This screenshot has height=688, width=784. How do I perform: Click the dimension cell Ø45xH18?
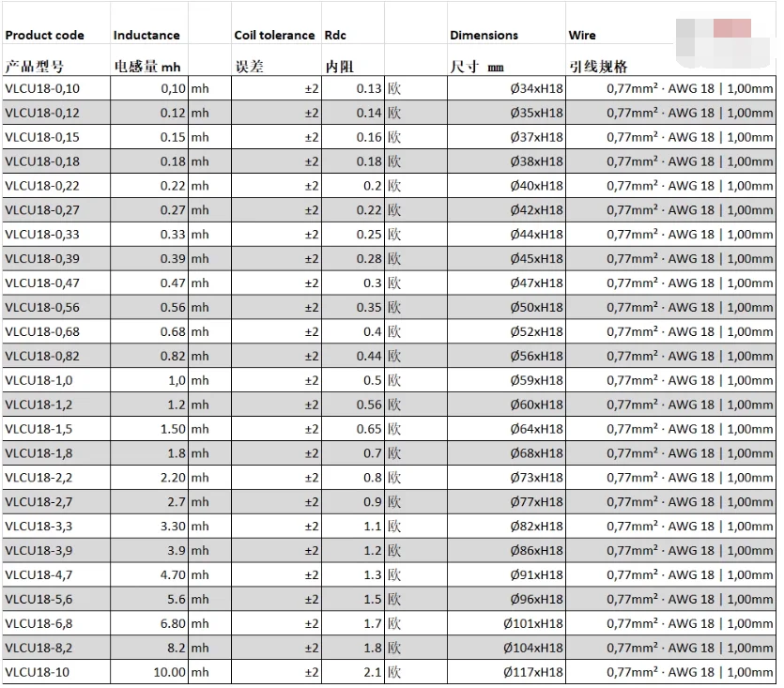[506, 258]
